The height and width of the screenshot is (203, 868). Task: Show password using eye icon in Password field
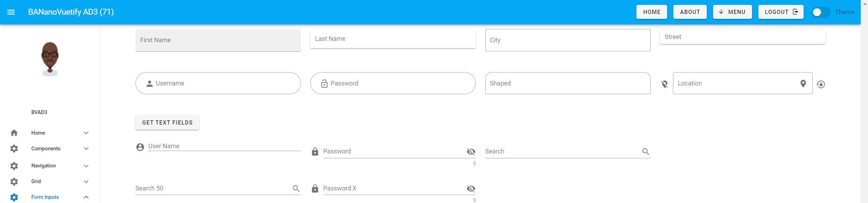coord(471,151)
